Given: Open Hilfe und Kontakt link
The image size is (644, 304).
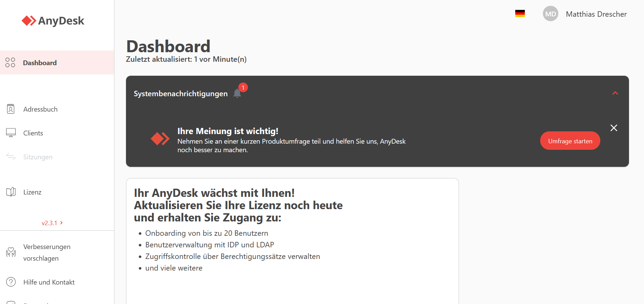Looking at the screenshot, I should coord(49,282).
